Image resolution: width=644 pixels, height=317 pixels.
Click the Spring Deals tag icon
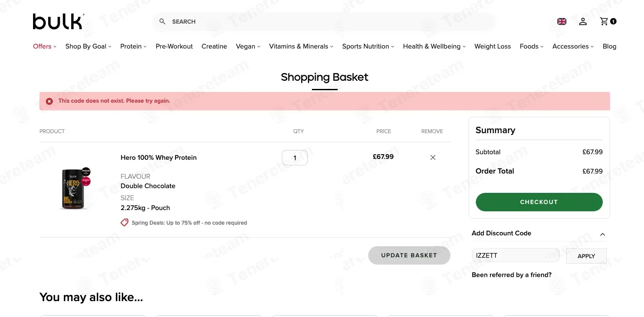pyautogui.click(x=124, y=223)
